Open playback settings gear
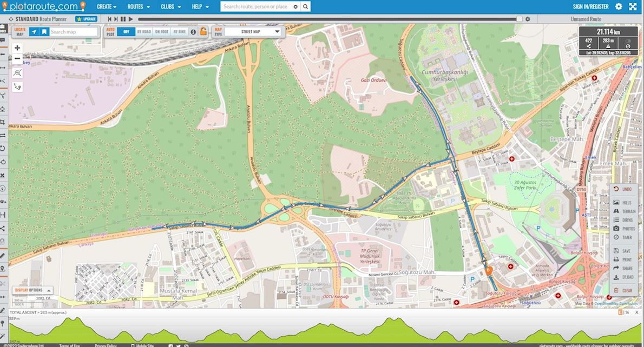Image resolution: width=644 pixels, height=347 pixels. 528,19
